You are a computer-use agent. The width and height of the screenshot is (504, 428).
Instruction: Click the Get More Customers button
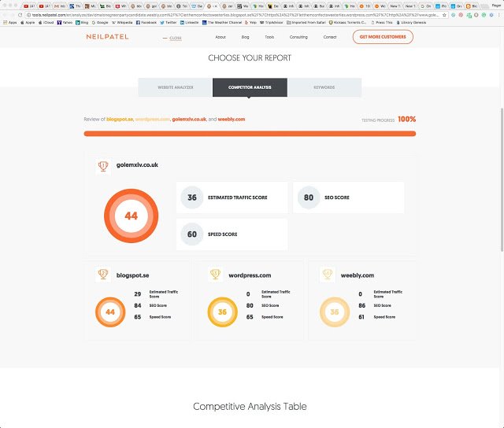pos(383,37)
